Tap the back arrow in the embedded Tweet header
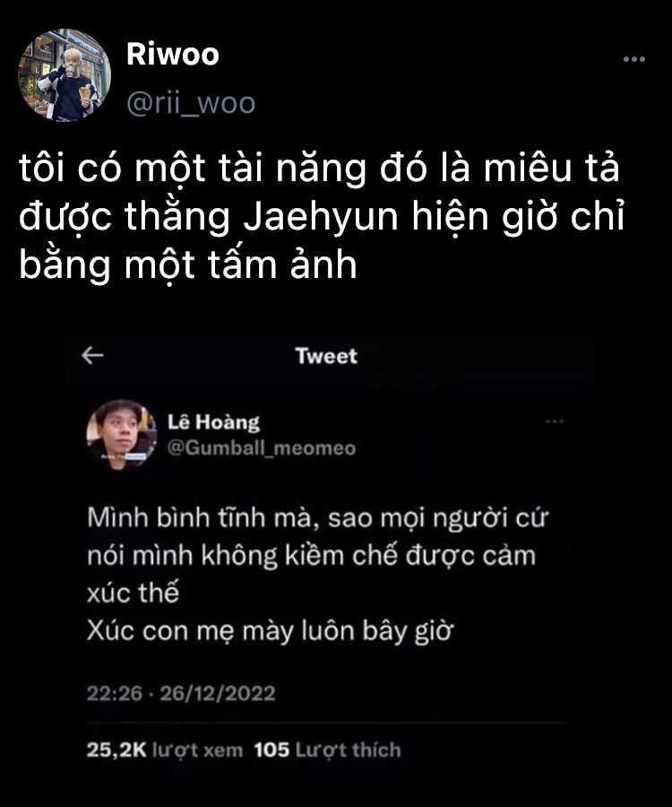 click(93, 355)
